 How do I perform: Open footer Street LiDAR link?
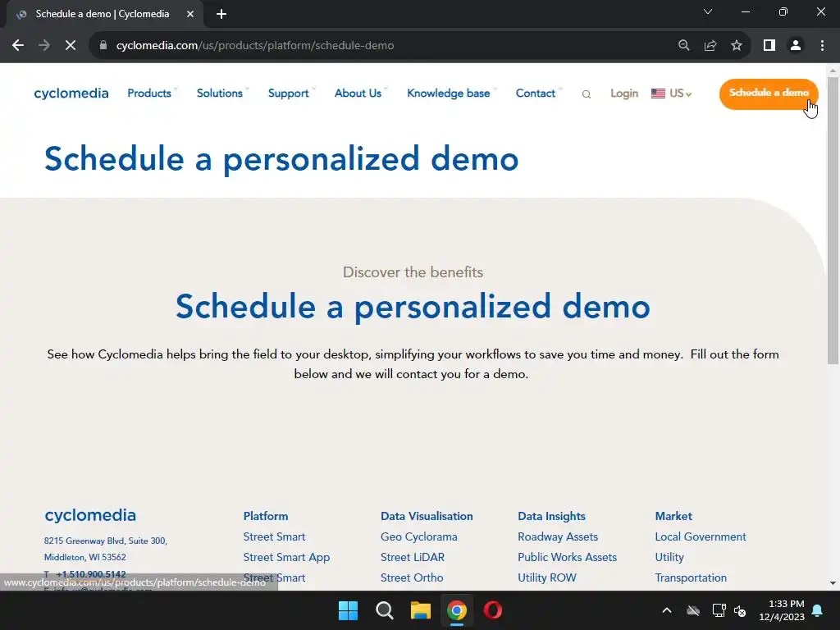point(413,557)
